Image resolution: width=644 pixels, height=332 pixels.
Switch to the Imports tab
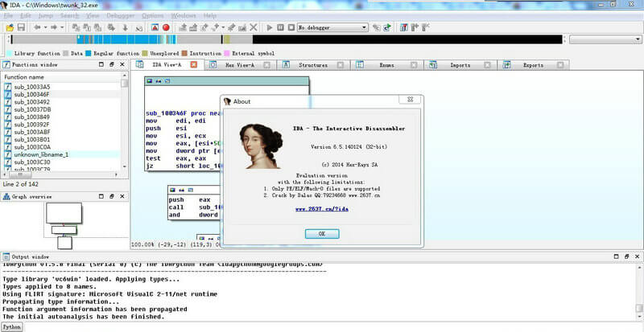(460, 64)
